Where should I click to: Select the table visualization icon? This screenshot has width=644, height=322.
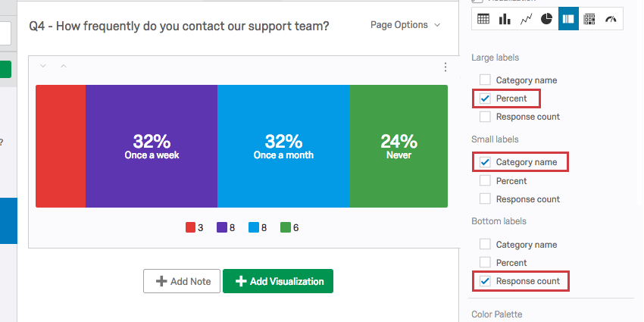483,19
